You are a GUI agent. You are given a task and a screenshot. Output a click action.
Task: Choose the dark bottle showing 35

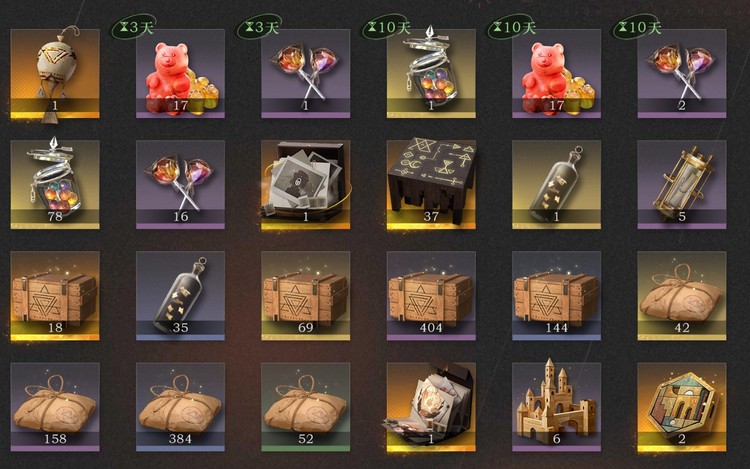(180, 296)
